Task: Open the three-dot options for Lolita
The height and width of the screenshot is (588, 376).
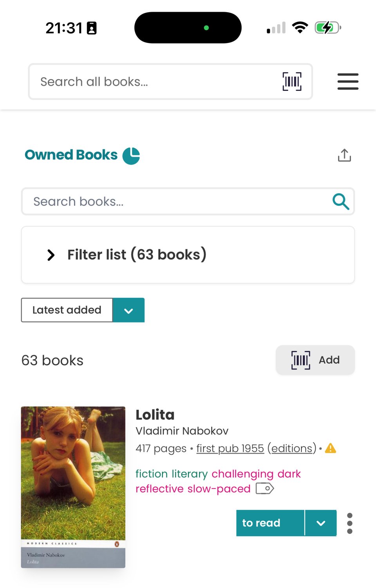Action: pyautogui.click(x=350, y=523)
